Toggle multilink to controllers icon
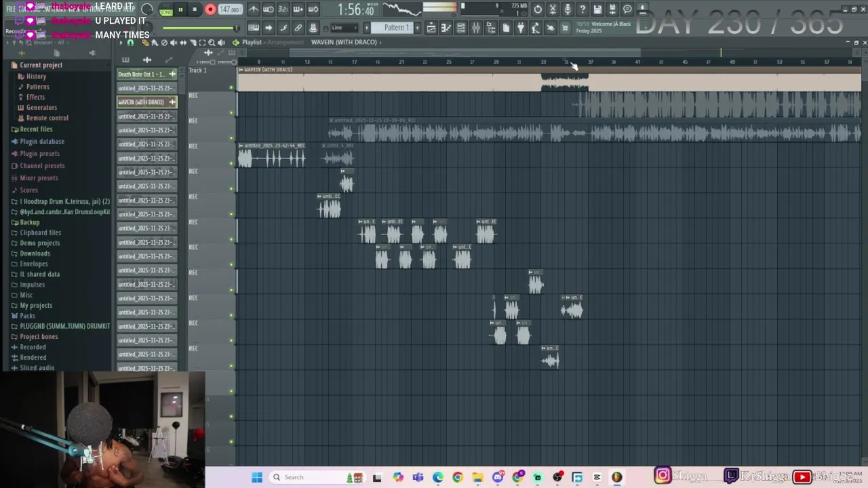The width and height of the screenshot is (868, 488). pyautogui.click(x=298, y=28)
